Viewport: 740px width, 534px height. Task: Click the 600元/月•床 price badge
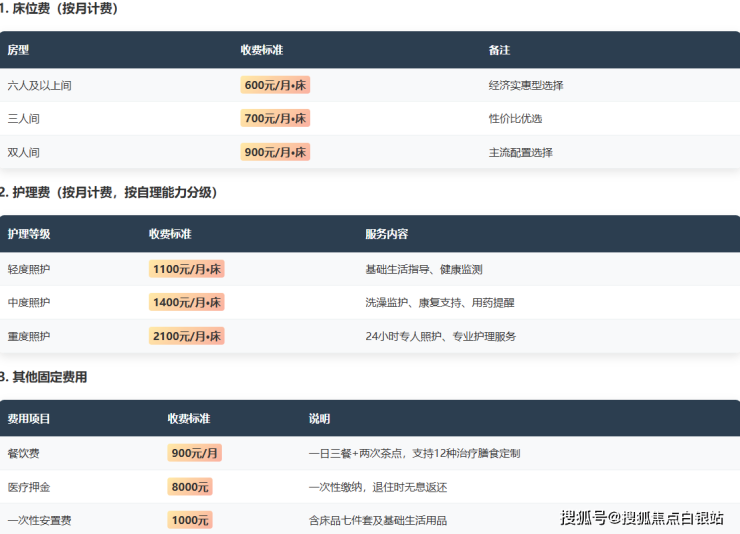pyautogui.click(x=275, y=85)
